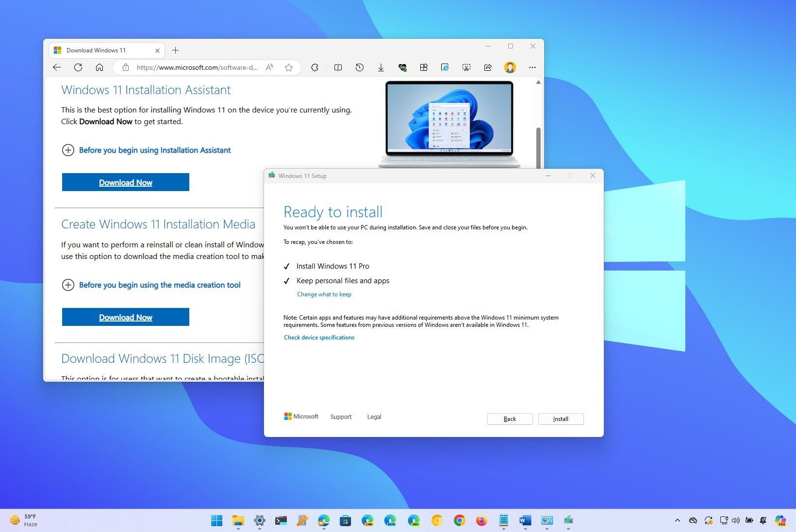
Task: Click Check device specifications
Action: (319, 337)
